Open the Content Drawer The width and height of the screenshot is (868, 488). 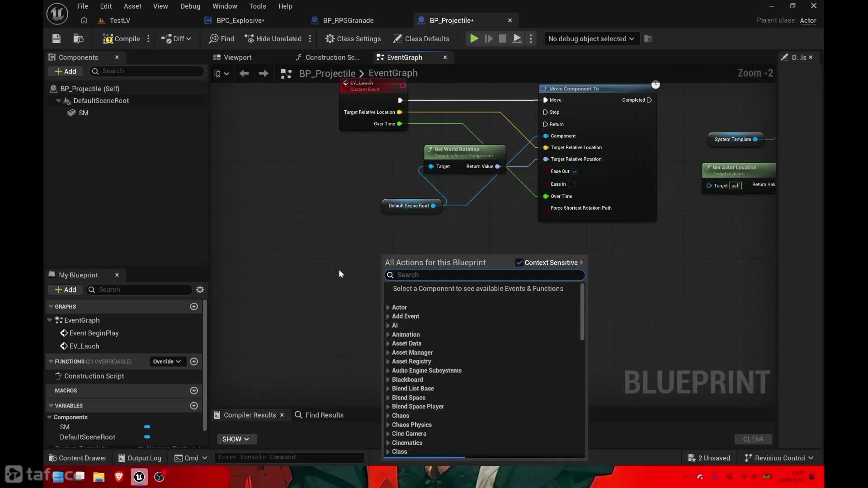click(77, 458)
